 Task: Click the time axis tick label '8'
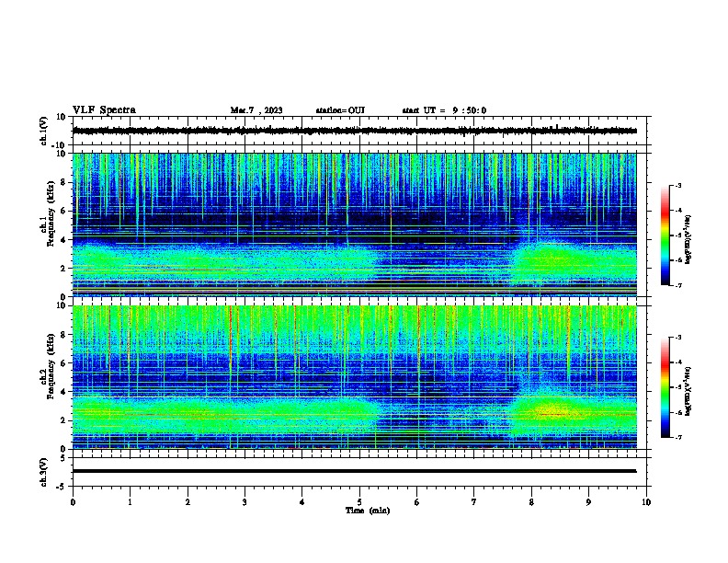click(531, 502)
